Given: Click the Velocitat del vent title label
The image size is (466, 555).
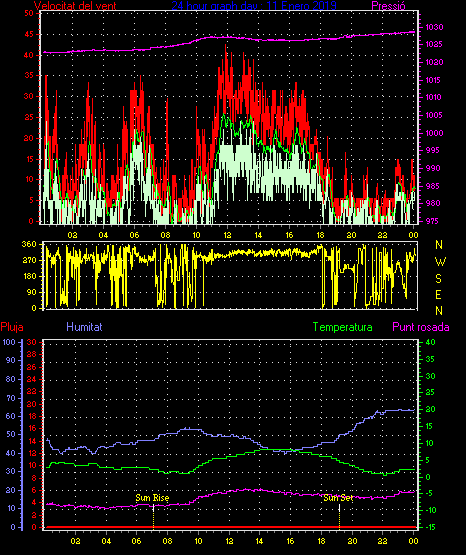Looking at the screenshot, I should 75,5.
